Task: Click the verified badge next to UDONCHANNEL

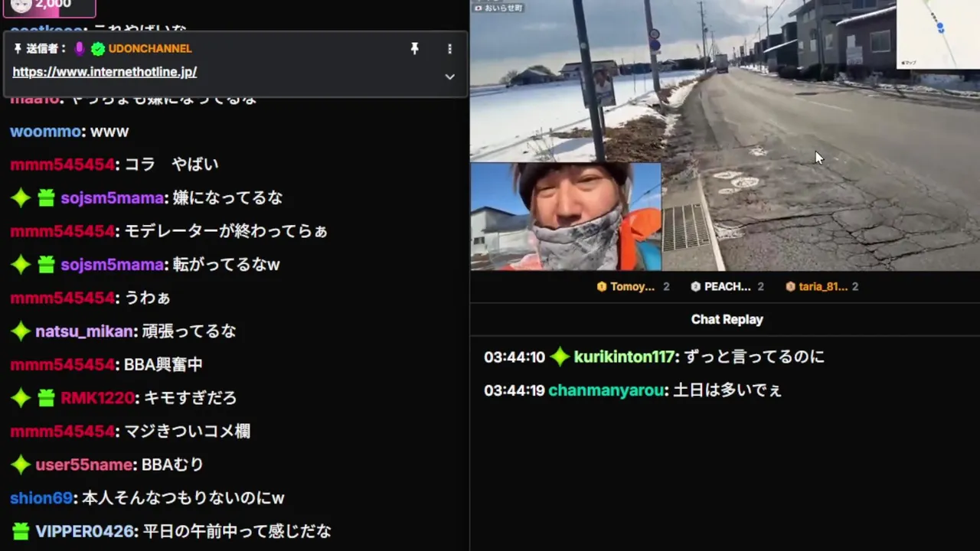Action: click(97, 49)
